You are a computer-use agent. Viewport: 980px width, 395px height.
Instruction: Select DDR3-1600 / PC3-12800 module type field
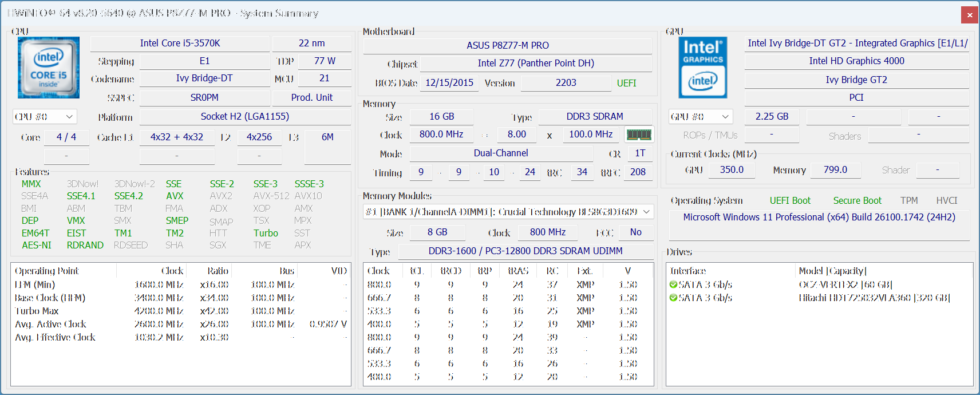point(525,251)
